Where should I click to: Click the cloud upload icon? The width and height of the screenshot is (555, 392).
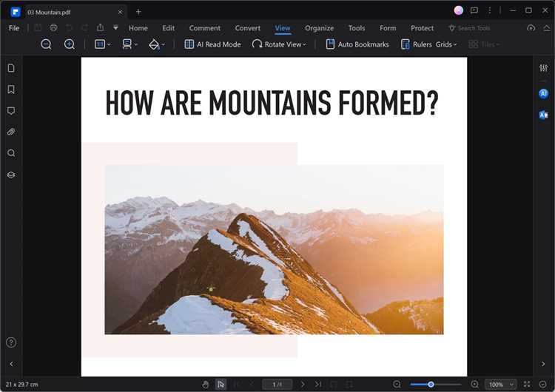pyautogui.click(x=531, y=27)
